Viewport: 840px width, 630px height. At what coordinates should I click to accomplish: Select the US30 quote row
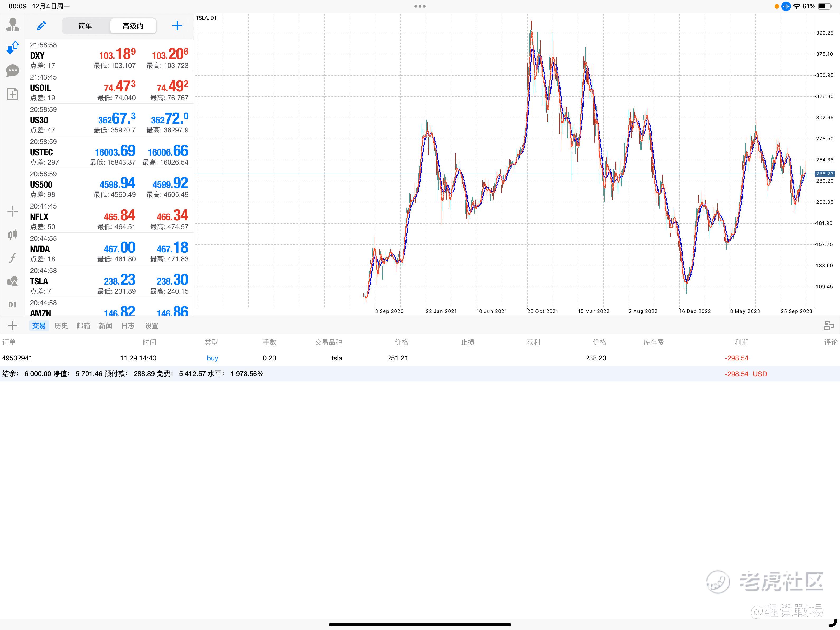[x=109, y=120]
